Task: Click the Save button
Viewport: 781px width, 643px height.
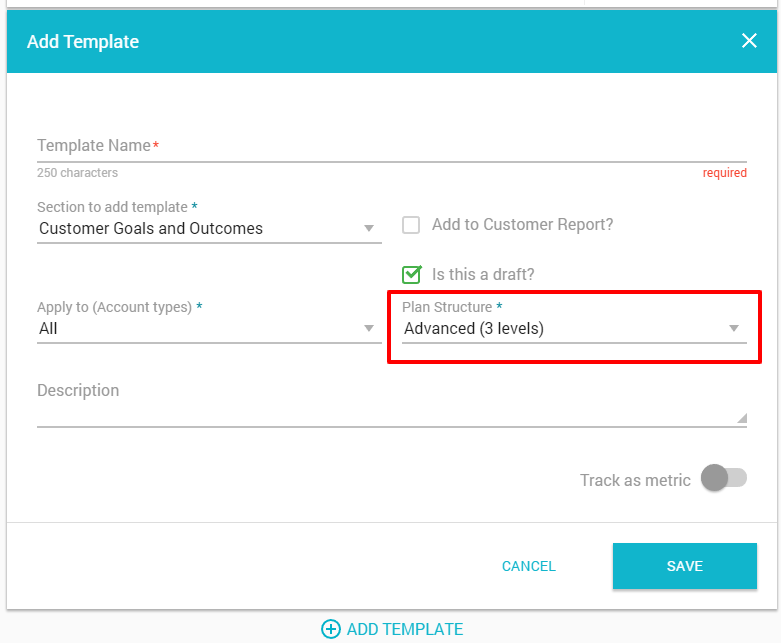Action: pyautogui.click(x=685, y=566)
